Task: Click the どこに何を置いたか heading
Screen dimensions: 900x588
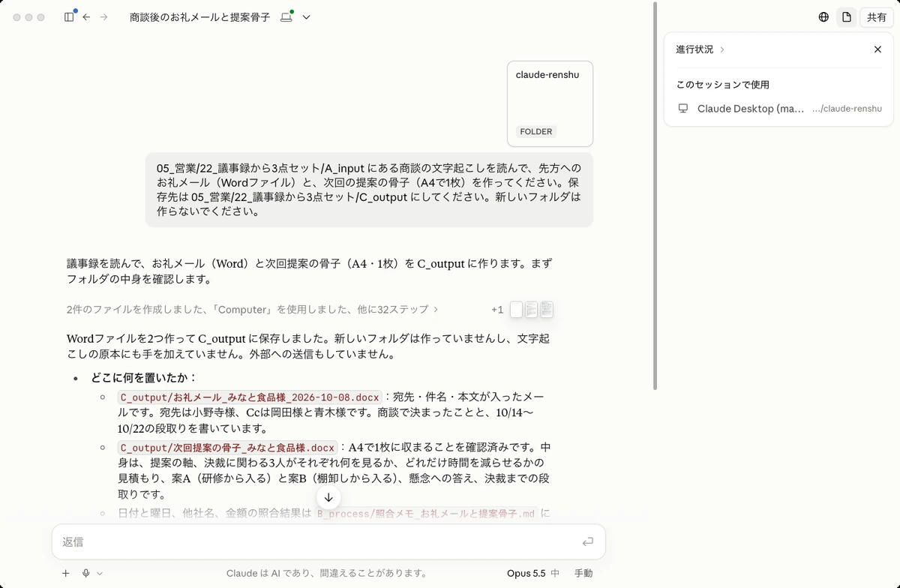Action: [144, 377]
